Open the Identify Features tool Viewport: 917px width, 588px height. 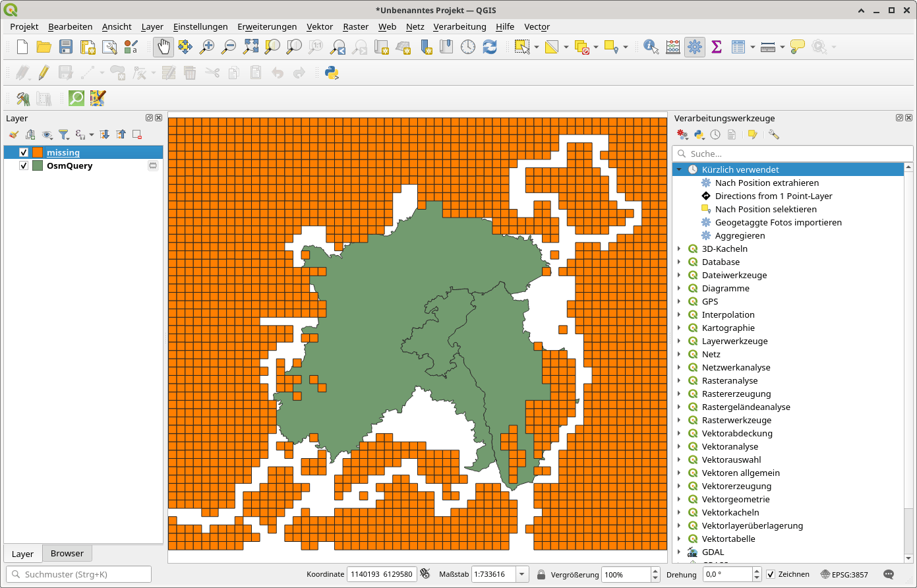coord(651,47)
